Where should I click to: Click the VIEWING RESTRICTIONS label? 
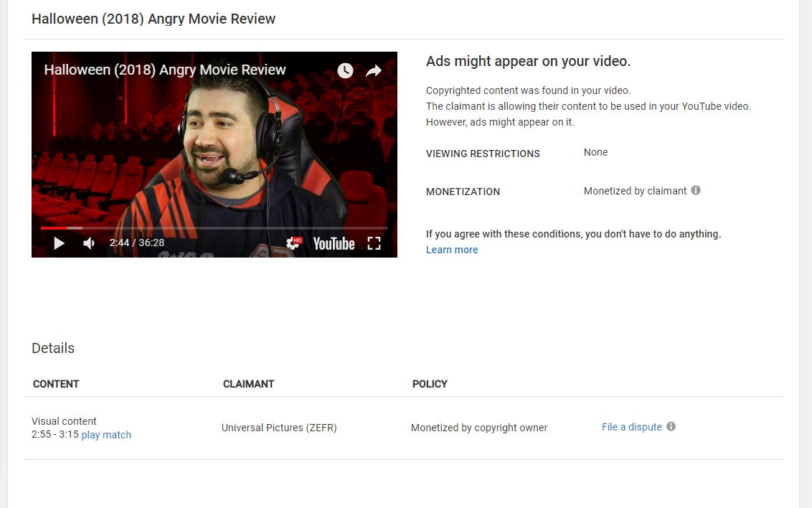(x=483, y=154)
